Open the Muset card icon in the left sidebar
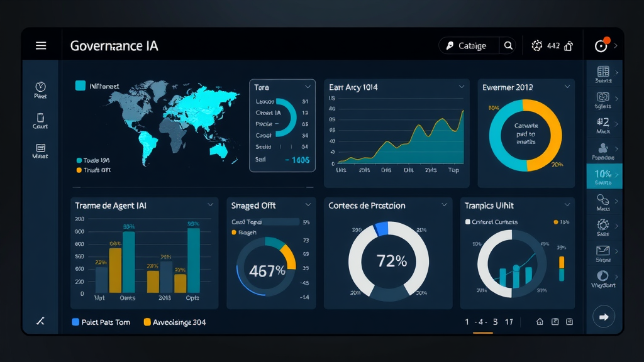 [40, 149]
